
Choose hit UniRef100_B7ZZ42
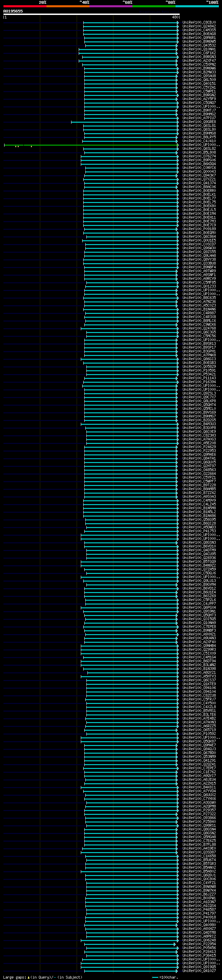click(199, 493)
